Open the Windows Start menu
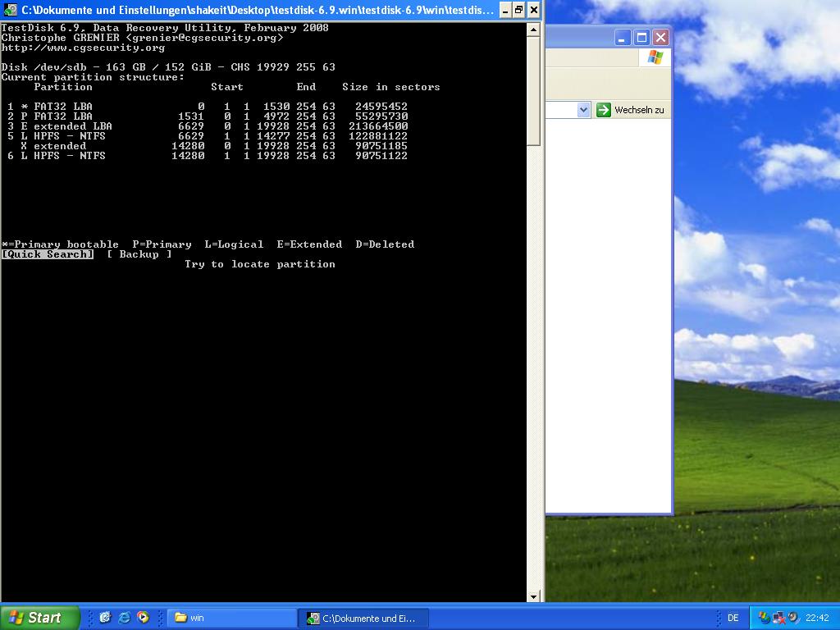This screenshot has width=840, height=630. (x=39, y=618)
